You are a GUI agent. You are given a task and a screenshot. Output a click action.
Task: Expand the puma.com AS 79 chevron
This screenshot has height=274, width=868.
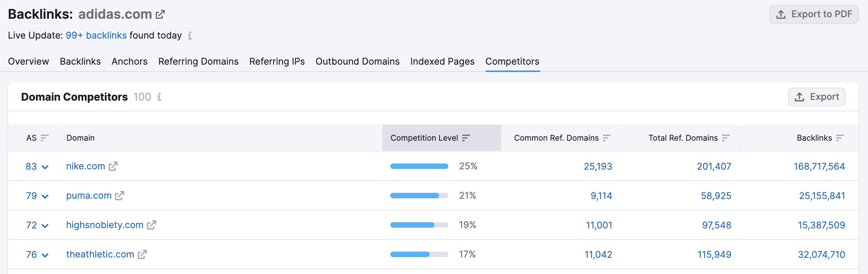45,197
